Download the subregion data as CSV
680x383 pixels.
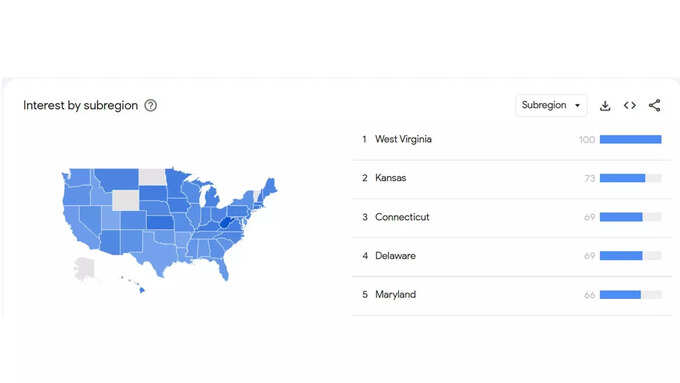tap(605, 105)
